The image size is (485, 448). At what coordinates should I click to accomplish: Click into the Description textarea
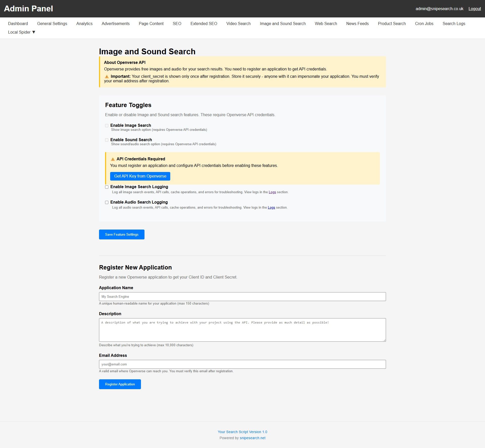point(242,330)
